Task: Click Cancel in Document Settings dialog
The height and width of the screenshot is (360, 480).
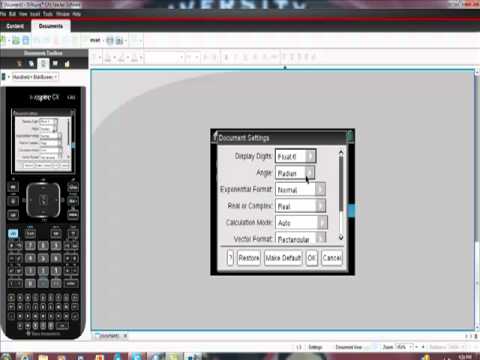Action: pyautogui.click(x=332, y=258)
